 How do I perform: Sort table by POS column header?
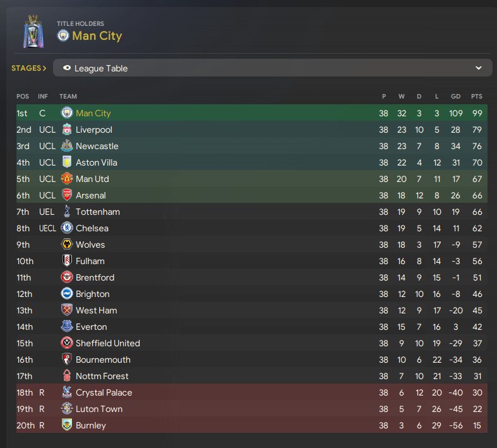[23, 96]
